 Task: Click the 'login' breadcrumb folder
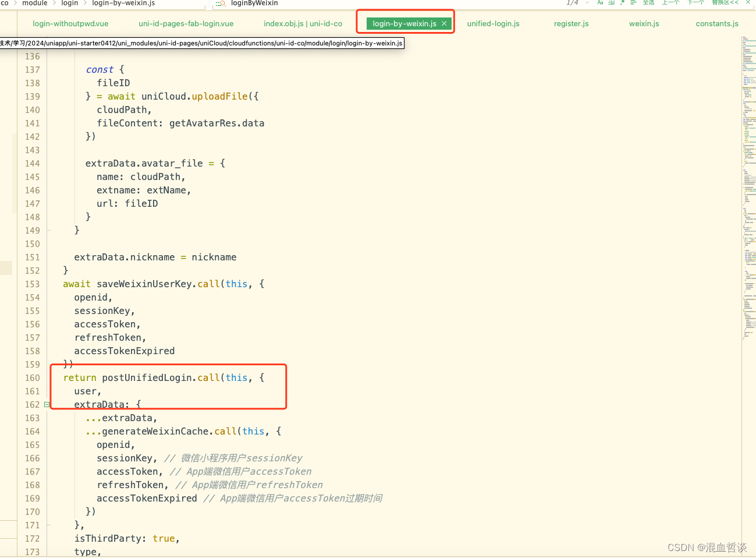click(70, 3)
